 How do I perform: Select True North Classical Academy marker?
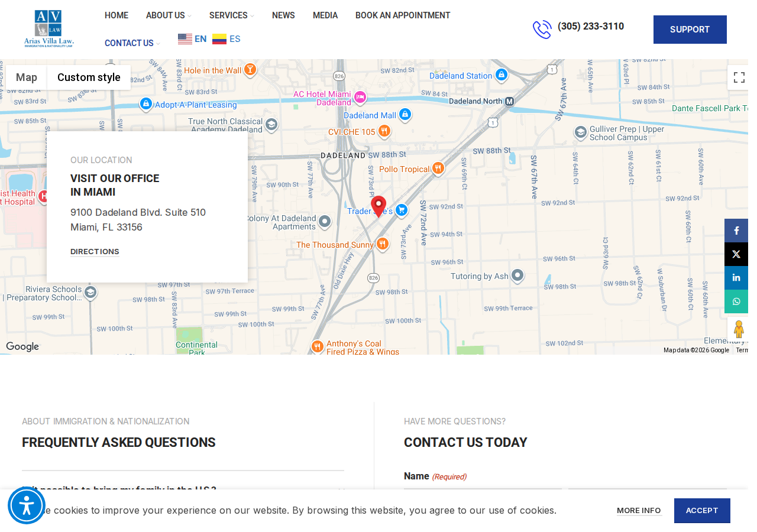pos(271,125)
